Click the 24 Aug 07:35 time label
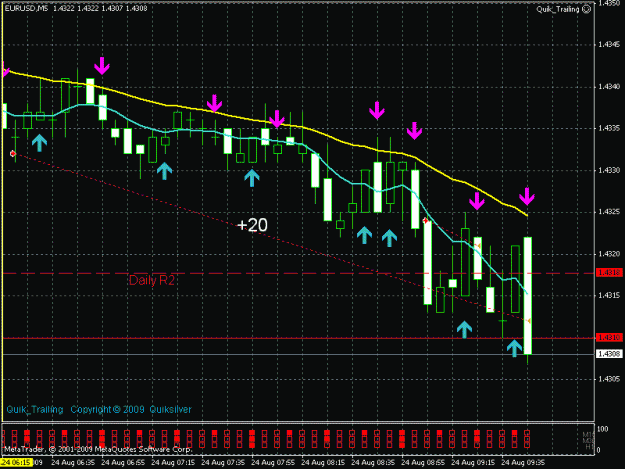The width and height of the screenshot is (625, 469). (x=223, y=463)
